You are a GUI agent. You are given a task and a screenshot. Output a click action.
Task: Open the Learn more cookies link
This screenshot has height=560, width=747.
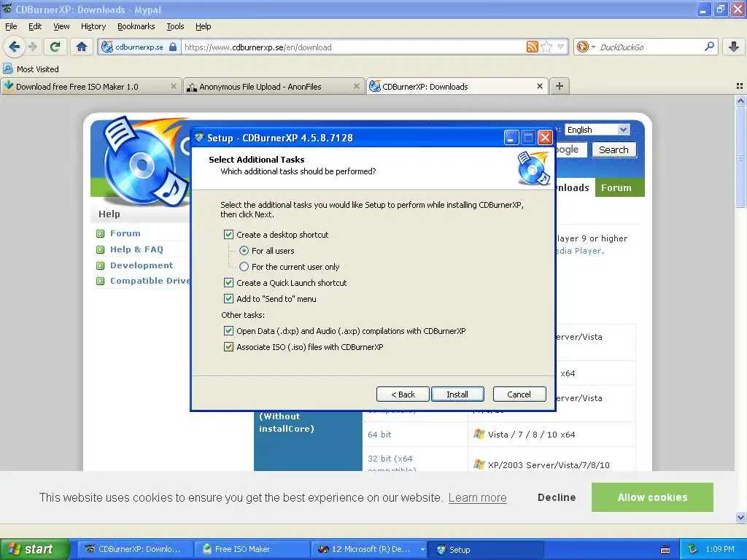477,497
